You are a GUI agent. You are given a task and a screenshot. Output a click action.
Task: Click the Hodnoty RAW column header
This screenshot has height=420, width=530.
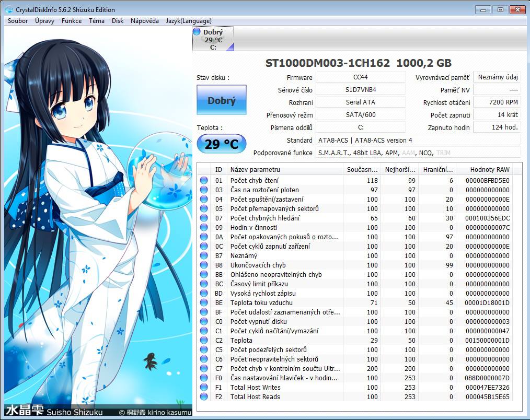click(484, 170)
